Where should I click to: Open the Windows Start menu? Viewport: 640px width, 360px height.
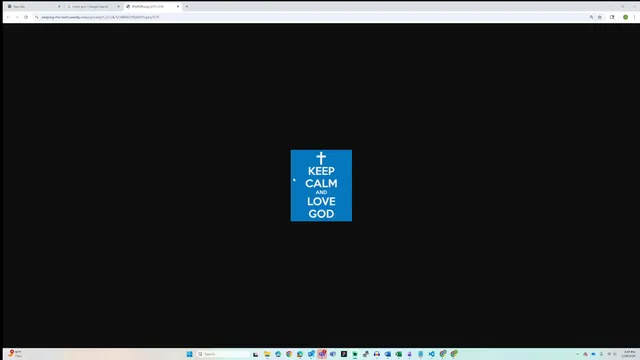189,354
